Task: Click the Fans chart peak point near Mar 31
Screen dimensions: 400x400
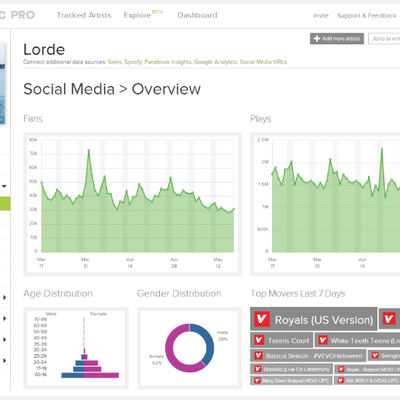Action: [89, 150]
